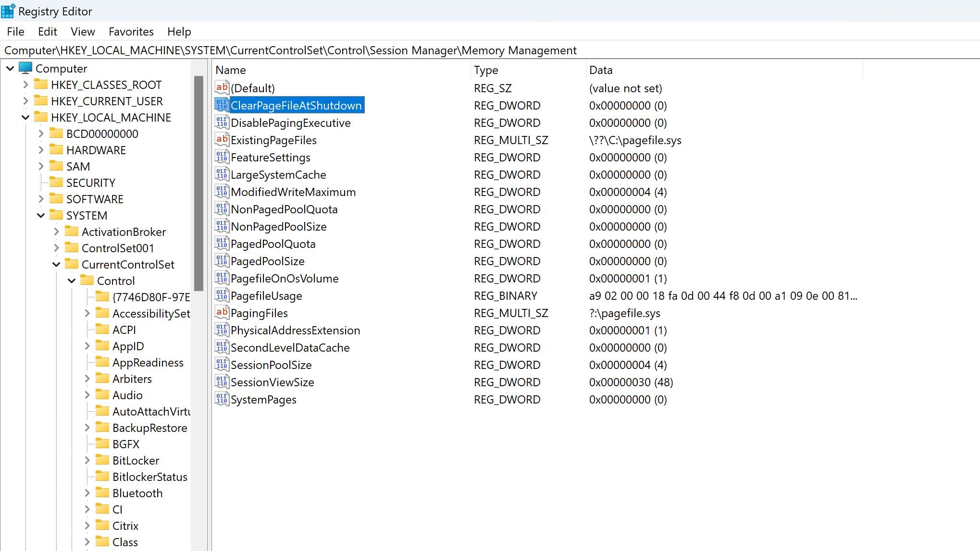Toggle the CurrentControlSet folder expanded
The height and width of the screenshot is (551, 980).
tap(57, 264)
